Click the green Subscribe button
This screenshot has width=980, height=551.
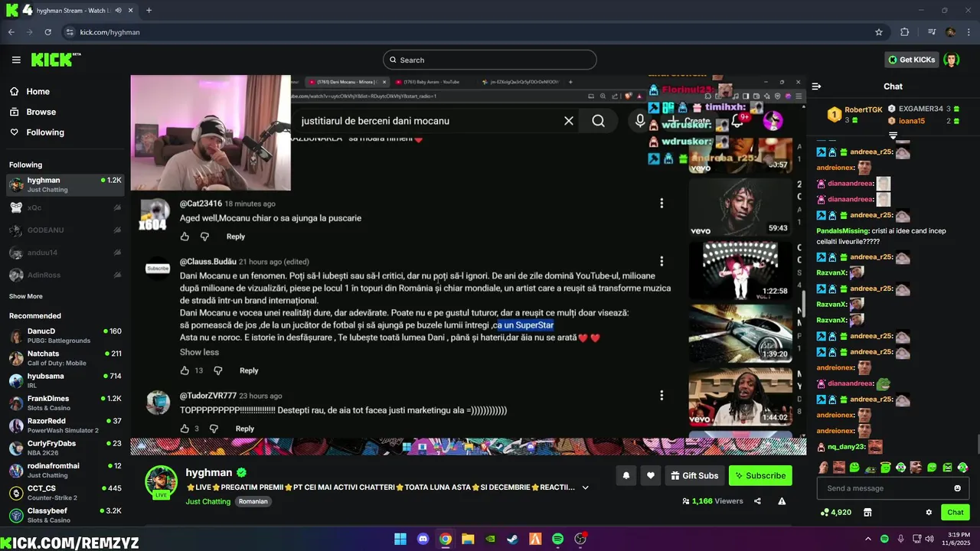[760, 475]
